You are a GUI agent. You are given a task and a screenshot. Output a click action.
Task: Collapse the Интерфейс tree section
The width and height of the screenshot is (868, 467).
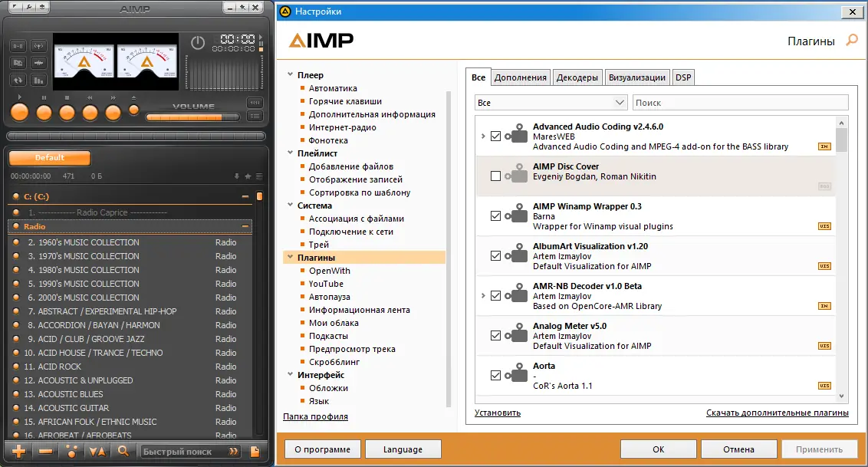point(290,374)
